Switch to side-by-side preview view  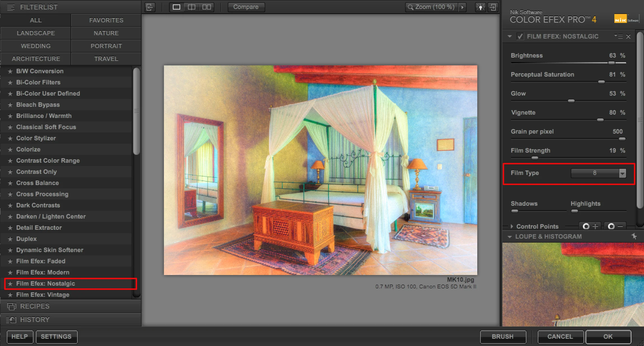coord(207,7)
